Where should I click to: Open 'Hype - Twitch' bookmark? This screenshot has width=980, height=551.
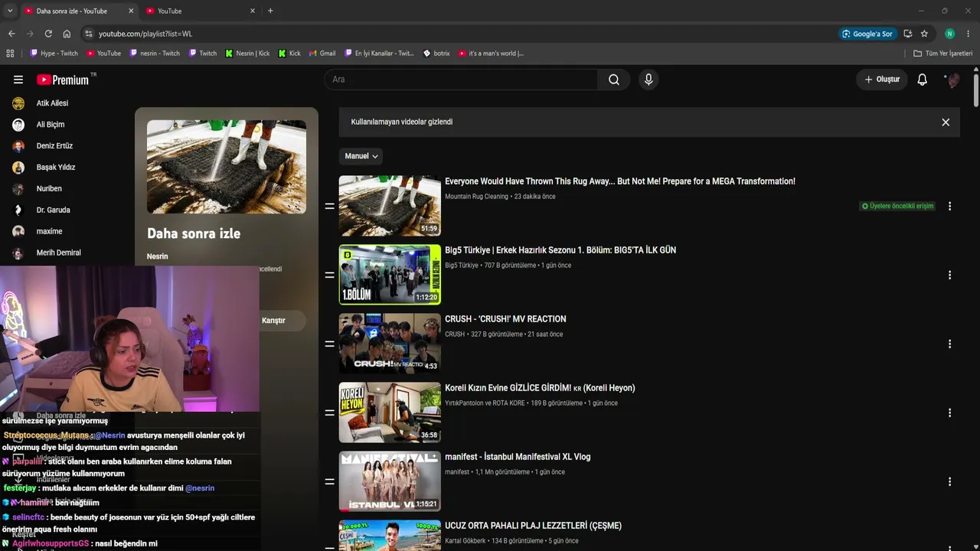click(54, 54)
